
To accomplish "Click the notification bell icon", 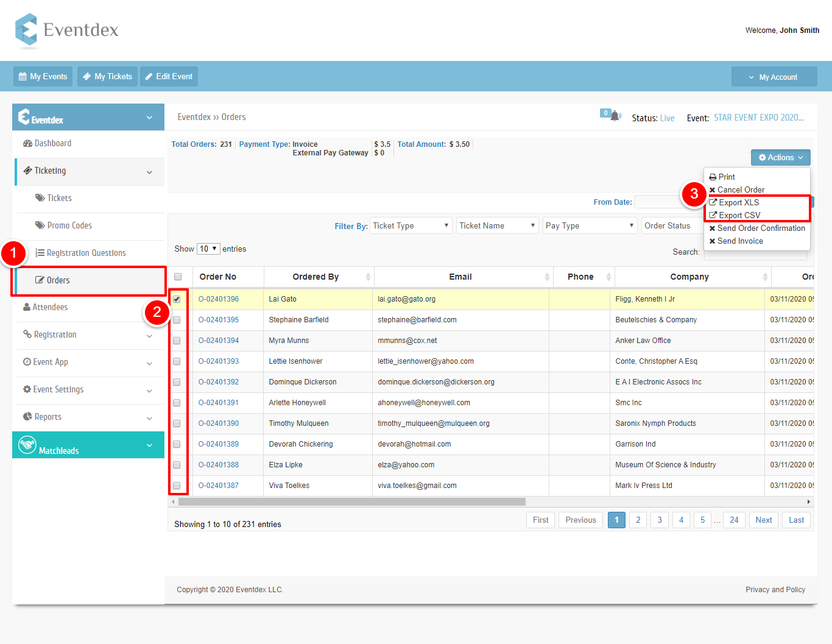I will point(615,116).
